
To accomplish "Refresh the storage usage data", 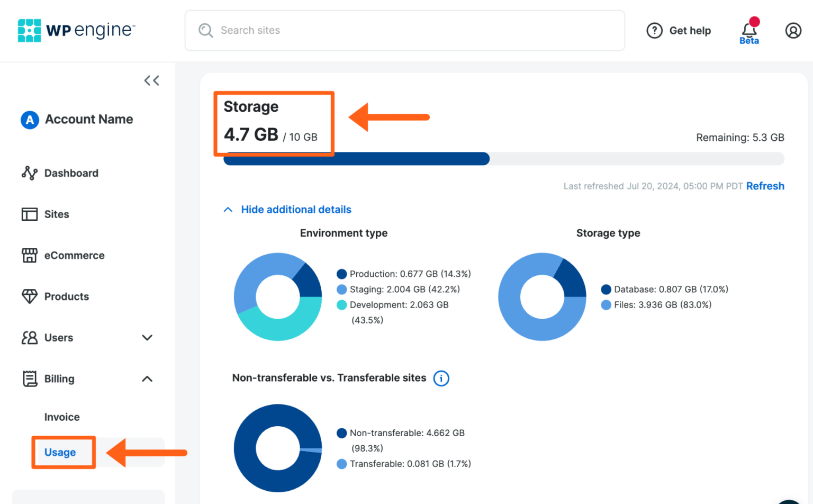I will click(x=765, y=186).
